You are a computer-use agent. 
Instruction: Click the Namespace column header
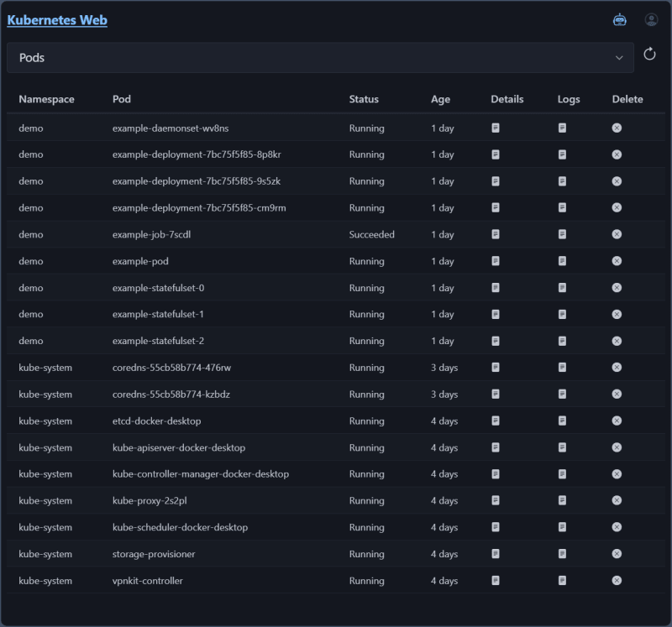click(x=46, y=99)
